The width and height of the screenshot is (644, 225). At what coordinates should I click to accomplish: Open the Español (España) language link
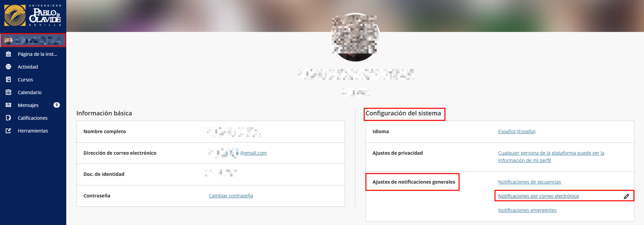click(x=517, y=132)
